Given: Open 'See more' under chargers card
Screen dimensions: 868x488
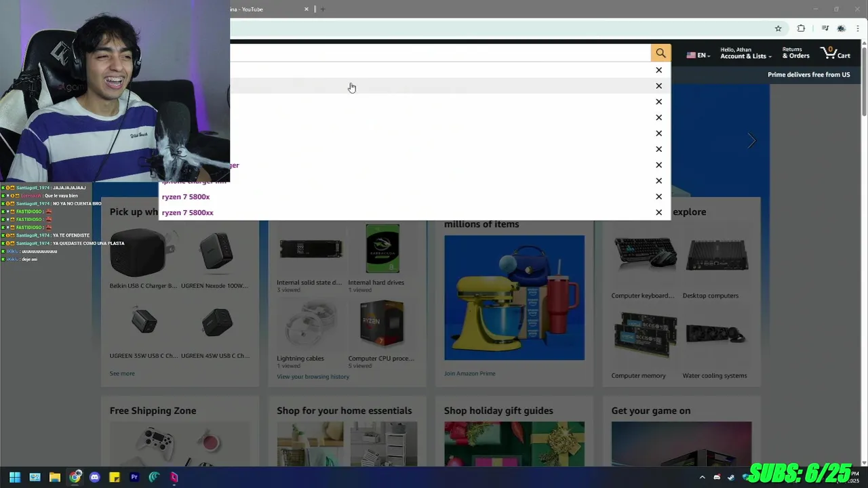Looking at the screenshot, I should pos(122,373).
